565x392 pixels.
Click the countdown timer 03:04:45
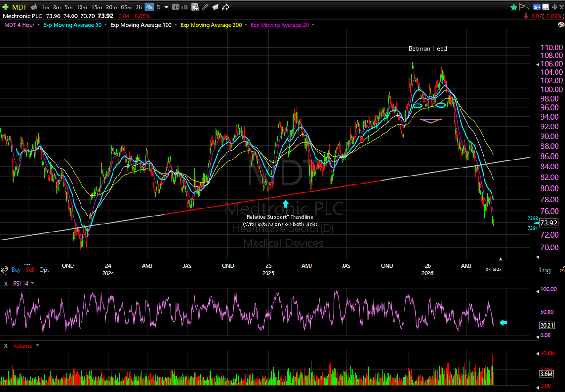[x=493, y=270]
